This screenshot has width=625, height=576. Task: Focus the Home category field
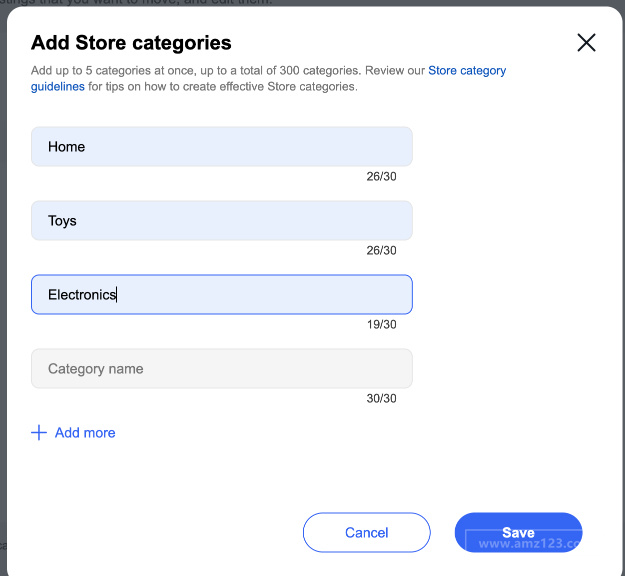(x=222, y=147)
